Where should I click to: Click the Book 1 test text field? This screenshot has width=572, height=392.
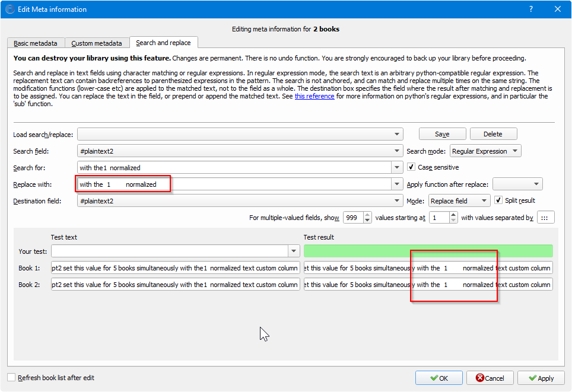[x=176, y=267]
